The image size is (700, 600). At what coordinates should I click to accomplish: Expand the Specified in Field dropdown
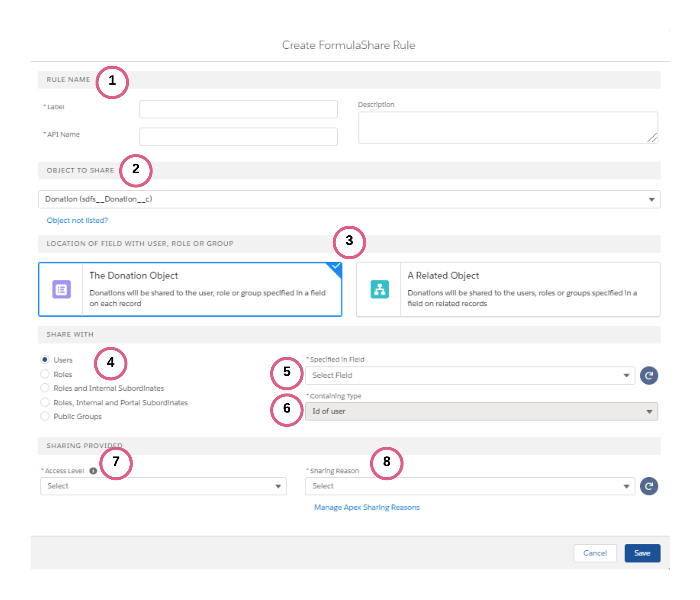pos(469,376)
